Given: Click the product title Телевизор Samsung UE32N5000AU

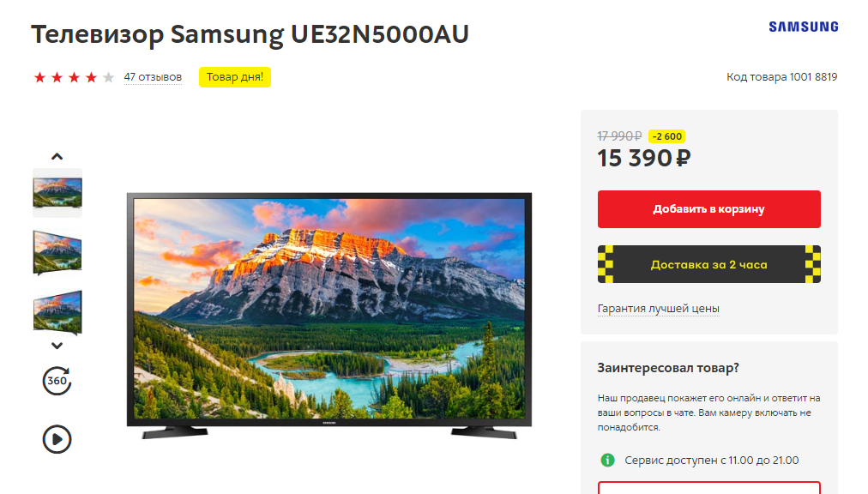Looking at the screenshot, I should click(250, 34).
